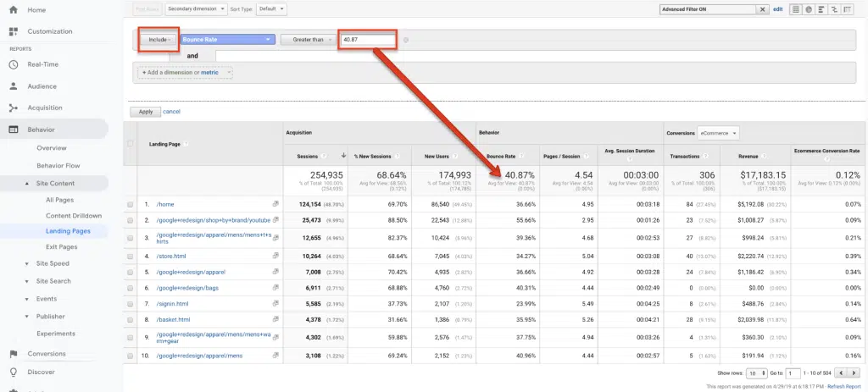Check the shop+by+brand/youtube row checkbox
The width and height of the screenshot is (868, 392).
130,220
